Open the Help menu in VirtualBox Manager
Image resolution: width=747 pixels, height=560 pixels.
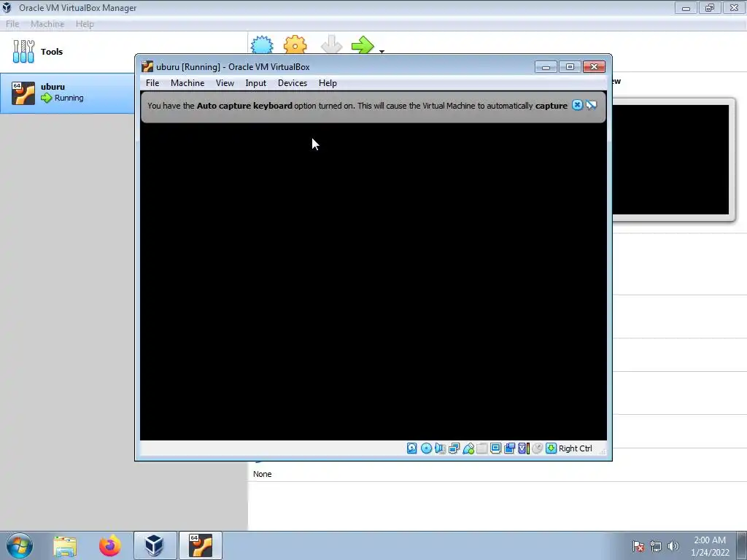pyautogui.click(x=85, y=24)
